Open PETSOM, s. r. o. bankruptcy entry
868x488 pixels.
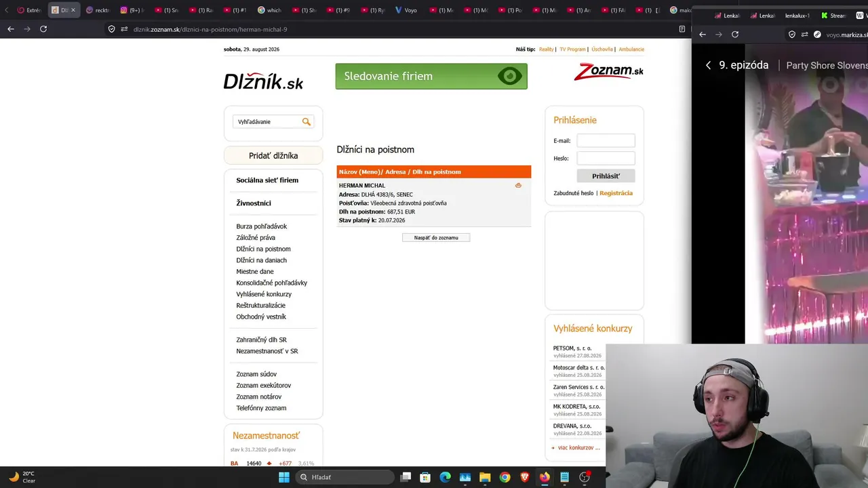(572, 348)
